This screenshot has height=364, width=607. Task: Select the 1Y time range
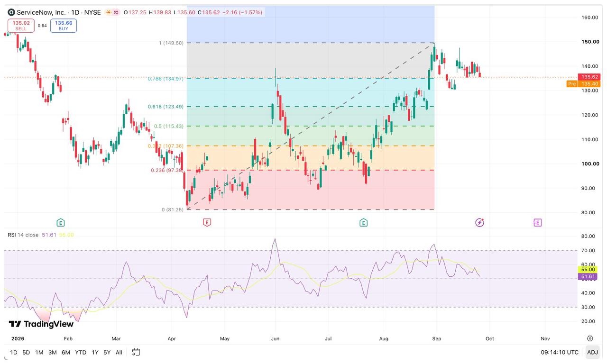[95, 352]
